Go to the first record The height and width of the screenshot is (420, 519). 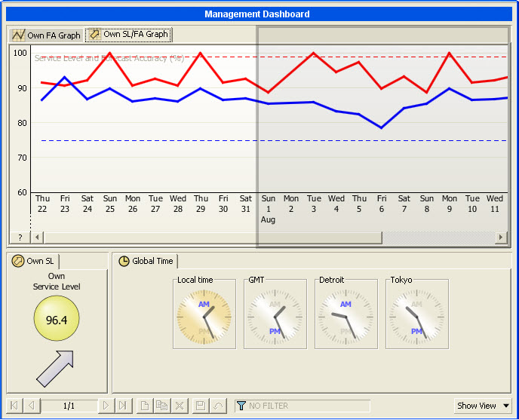pyautogui.click(x=14, y=406)
